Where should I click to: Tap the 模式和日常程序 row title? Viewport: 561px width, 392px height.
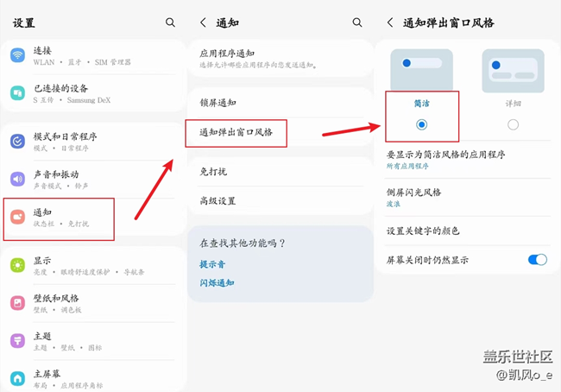tap(65, 136)
